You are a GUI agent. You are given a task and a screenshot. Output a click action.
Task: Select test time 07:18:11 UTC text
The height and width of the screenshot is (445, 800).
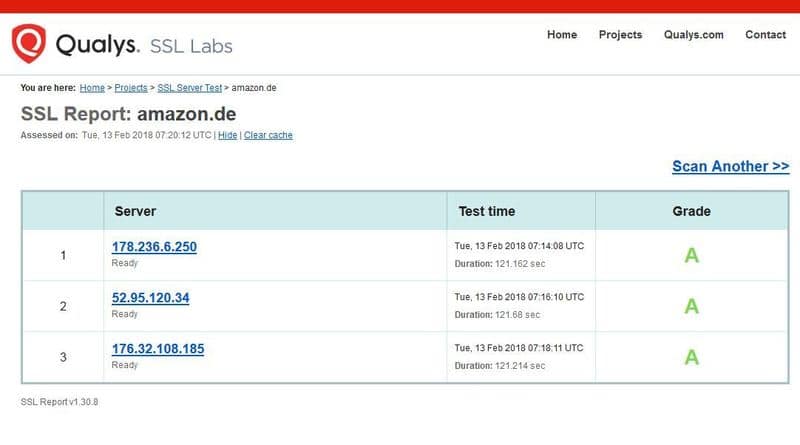519,348
